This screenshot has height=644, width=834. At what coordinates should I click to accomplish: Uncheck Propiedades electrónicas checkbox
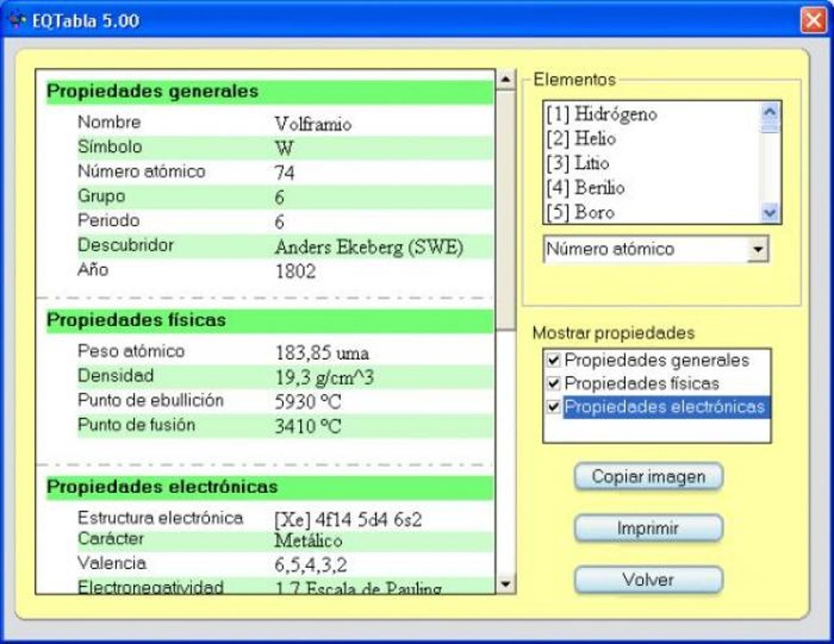tap(554, 407)
